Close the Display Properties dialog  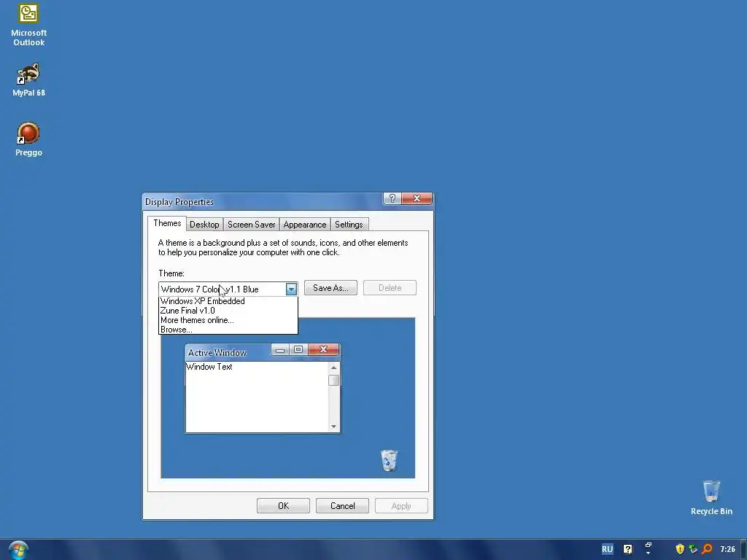(417, 198)
